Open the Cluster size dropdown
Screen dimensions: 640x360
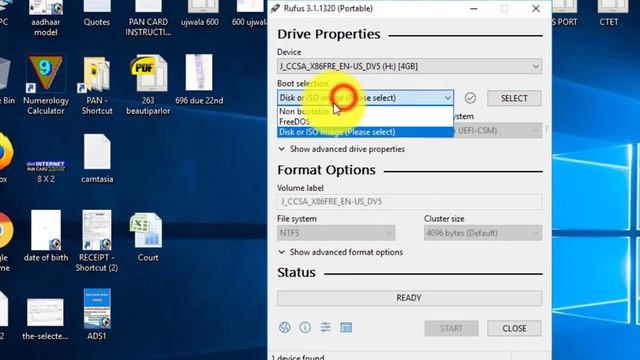[483, 233]
